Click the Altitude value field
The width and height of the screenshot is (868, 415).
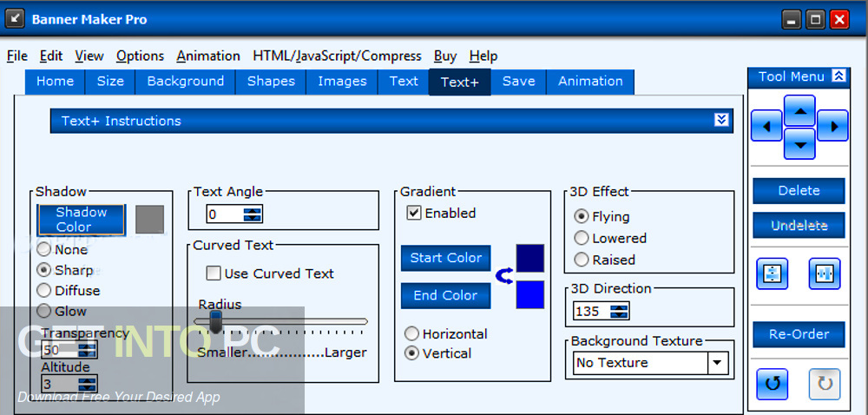(x=60, y=384)
